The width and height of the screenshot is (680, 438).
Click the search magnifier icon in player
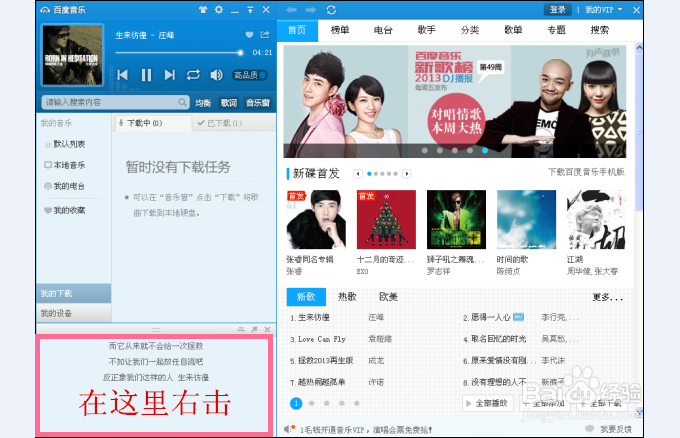point(183,102)
